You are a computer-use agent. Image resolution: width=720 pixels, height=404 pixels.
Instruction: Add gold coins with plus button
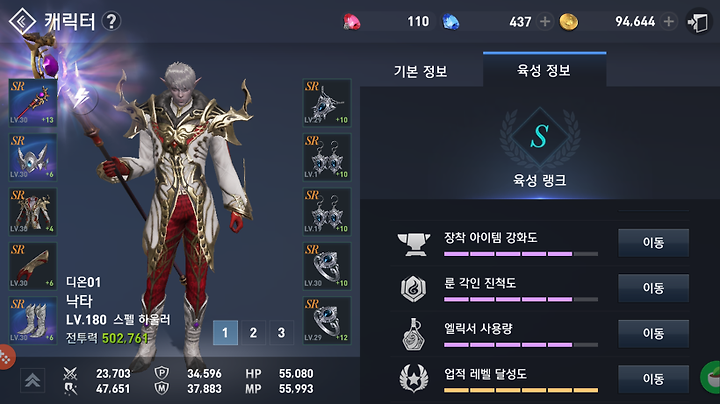pos(669,22)
